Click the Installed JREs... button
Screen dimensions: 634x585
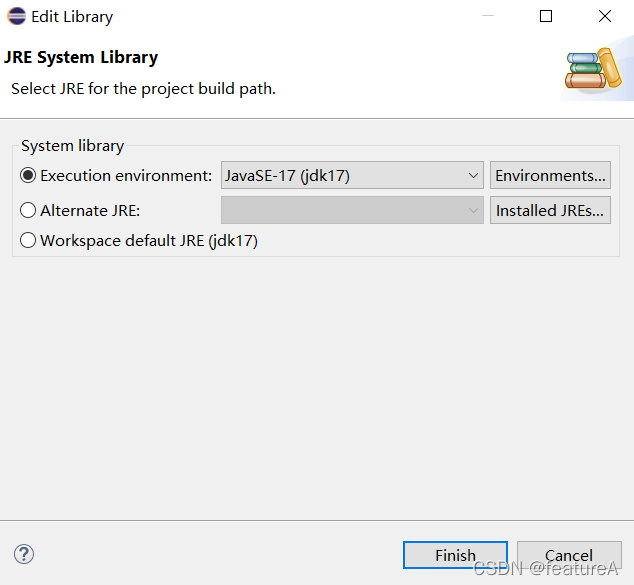(550, 210)
